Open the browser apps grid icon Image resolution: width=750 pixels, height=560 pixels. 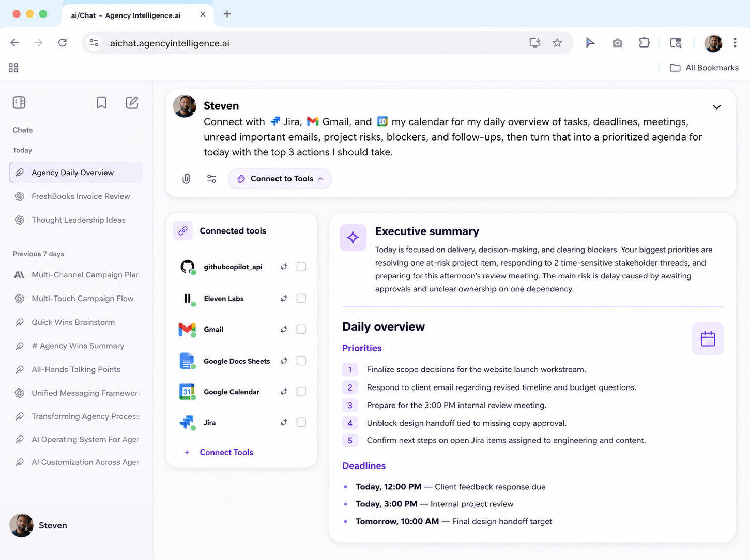tap(13, 68)
